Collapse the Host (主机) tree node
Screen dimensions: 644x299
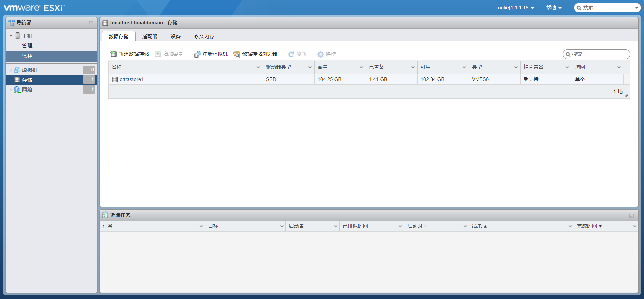pos(11,36)
